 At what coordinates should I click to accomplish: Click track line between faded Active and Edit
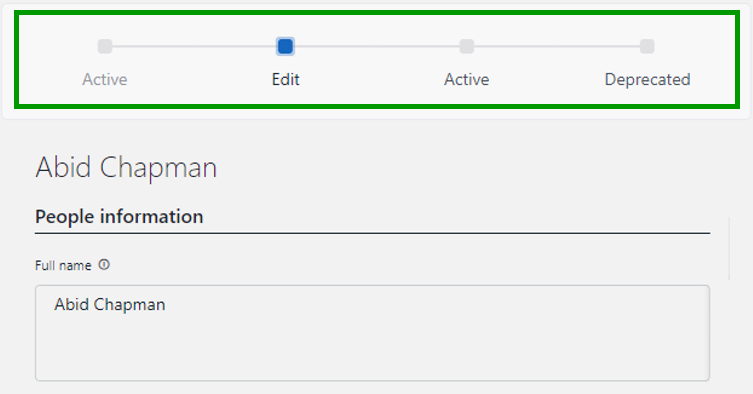[195, 47]
